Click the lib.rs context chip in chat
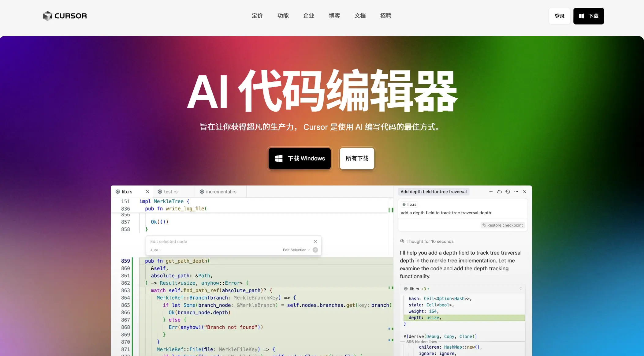The image size is (644, 356). click(x=409, y=204)
